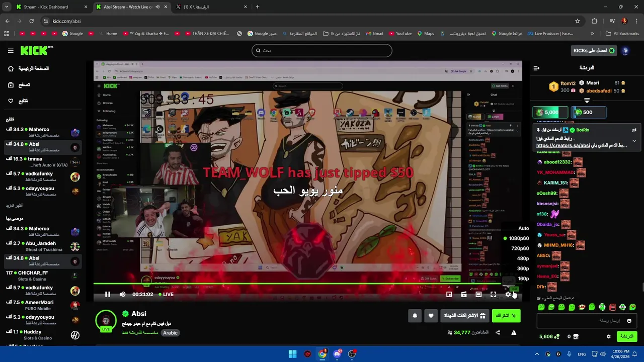Screen dimensions: 644x362
Task: Open mini-player picture-in-picture mode
Action: (x=449, y=294)
